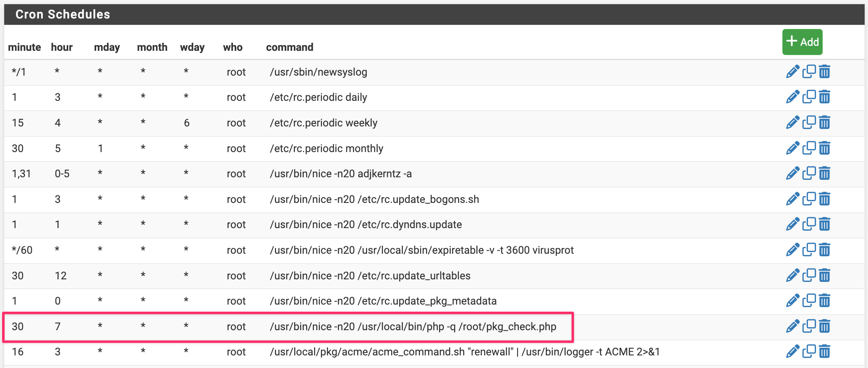Delete the rc.periodic weekly cron job
Viewport: 868px width, 368px height.
pyautogui.click(x=824, y=123)
